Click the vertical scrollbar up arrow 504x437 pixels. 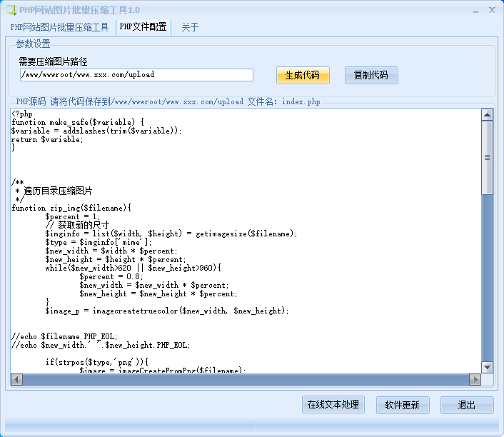tap(488, 115)
